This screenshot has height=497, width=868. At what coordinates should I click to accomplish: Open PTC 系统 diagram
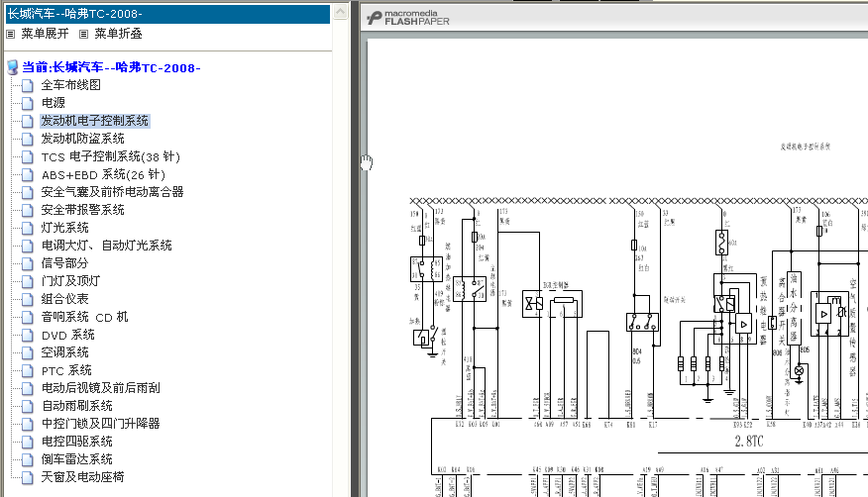point(66,370)
